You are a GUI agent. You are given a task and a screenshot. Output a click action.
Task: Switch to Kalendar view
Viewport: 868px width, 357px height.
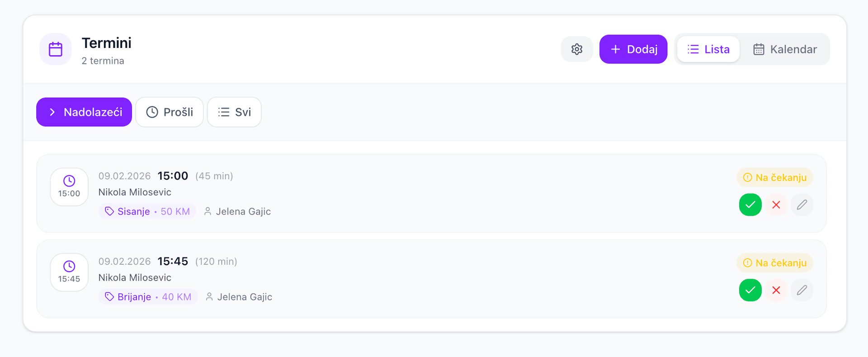pos(785,49)
